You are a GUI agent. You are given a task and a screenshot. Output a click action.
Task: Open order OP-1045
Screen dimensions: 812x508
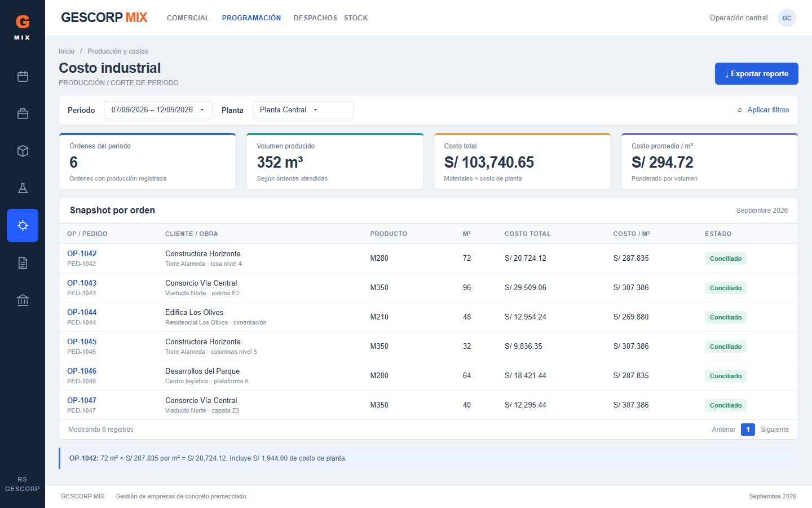coord(82,341)
